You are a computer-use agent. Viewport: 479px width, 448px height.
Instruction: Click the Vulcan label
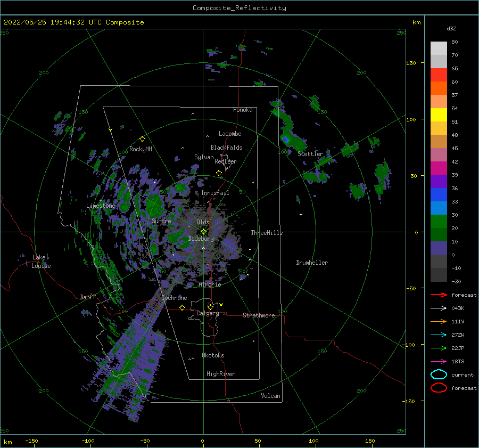click(x=270, y=396)
